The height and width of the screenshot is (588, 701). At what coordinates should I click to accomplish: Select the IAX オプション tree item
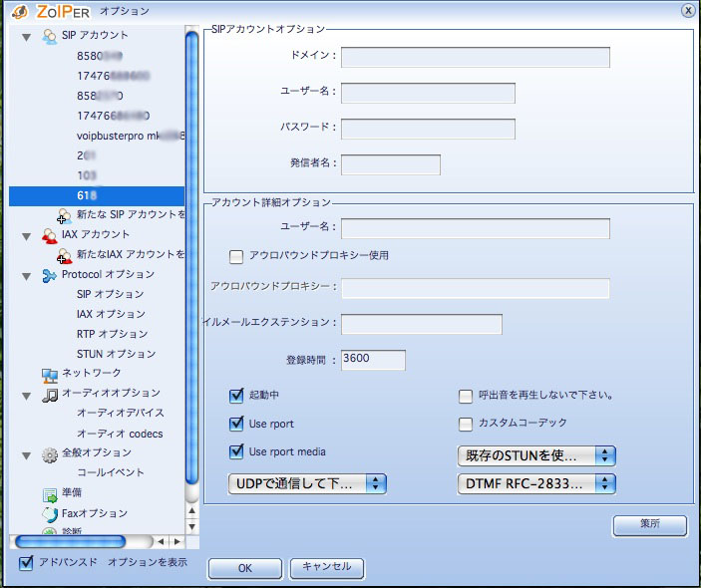(111, 314)
